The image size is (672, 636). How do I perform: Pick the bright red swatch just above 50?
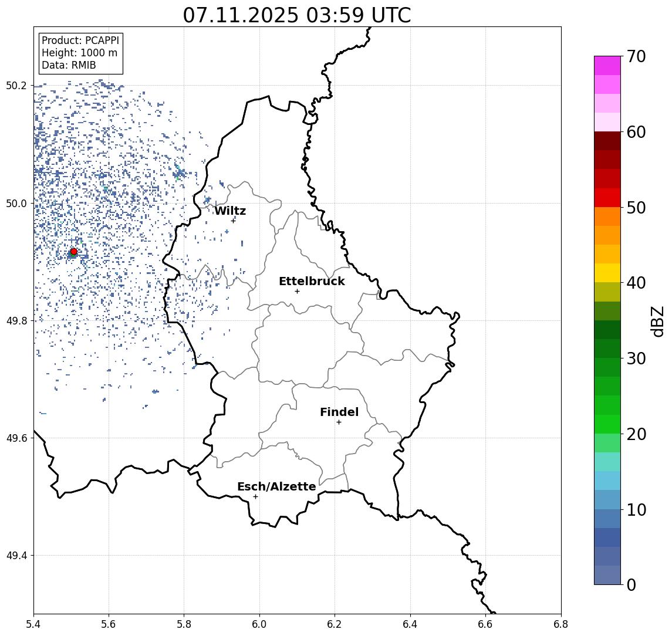[x=607, y=198]
